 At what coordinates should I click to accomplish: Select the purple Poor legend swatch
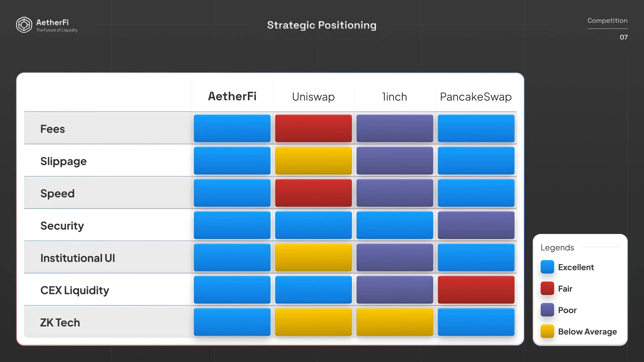tap(547, 310)
